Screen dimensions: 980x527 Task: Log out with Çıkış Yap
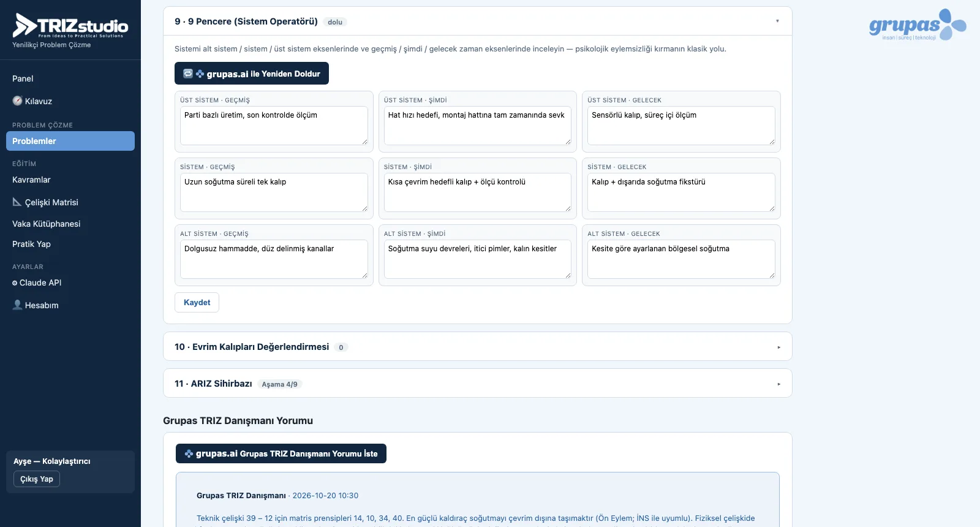coord(37,479)
